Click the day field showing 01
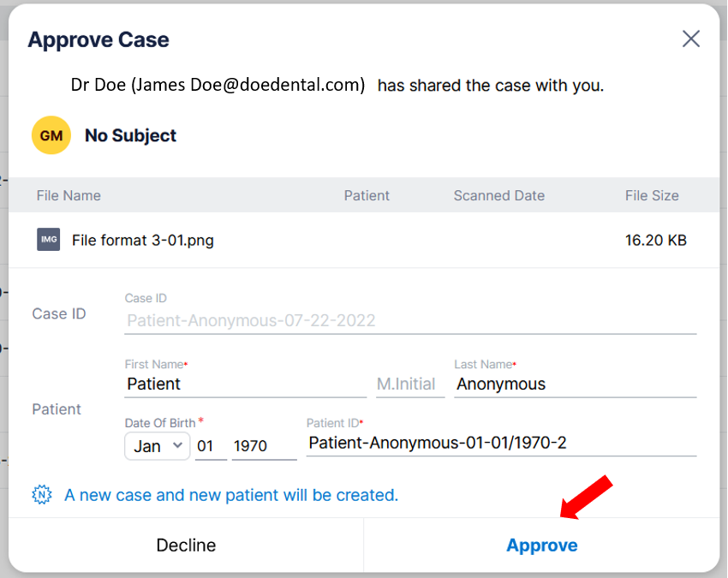Screen dimensions: 728x578 click(211, 446)
